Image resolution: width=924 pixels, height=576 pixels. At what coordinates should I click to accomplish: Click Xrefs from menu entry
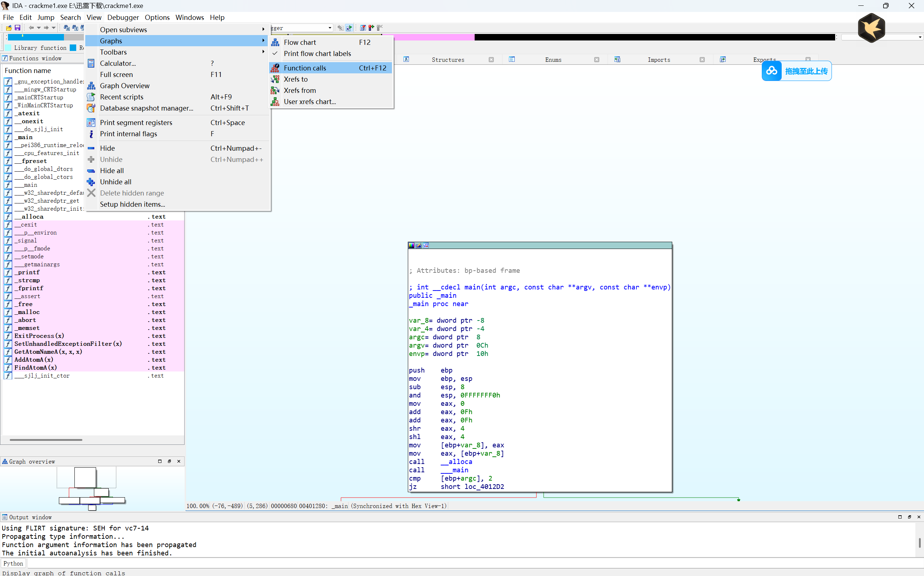[x=299, y=90]
